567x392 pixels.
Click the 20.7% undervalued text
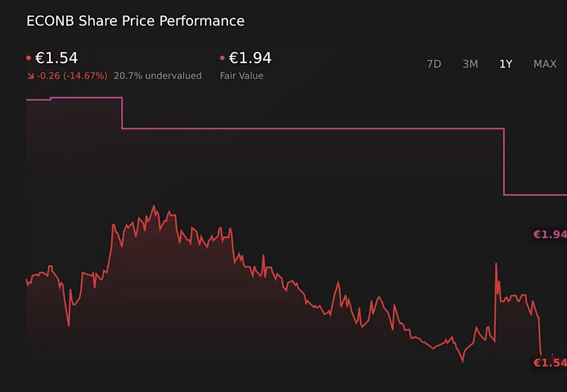click(x=158, y=76)
